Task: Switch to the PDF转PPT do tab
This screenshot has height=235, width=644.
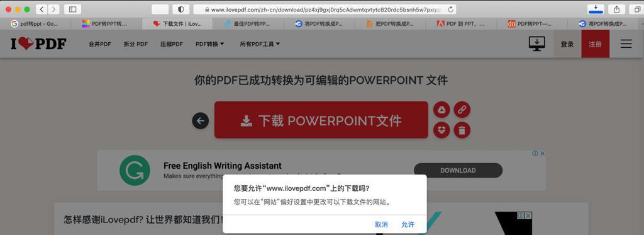Action: point(532,24)
